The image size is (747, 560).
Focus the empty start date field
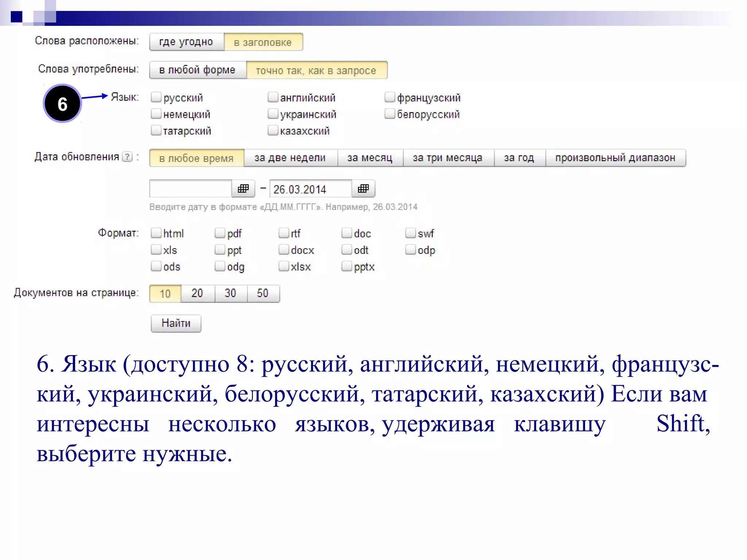[191, 188]
